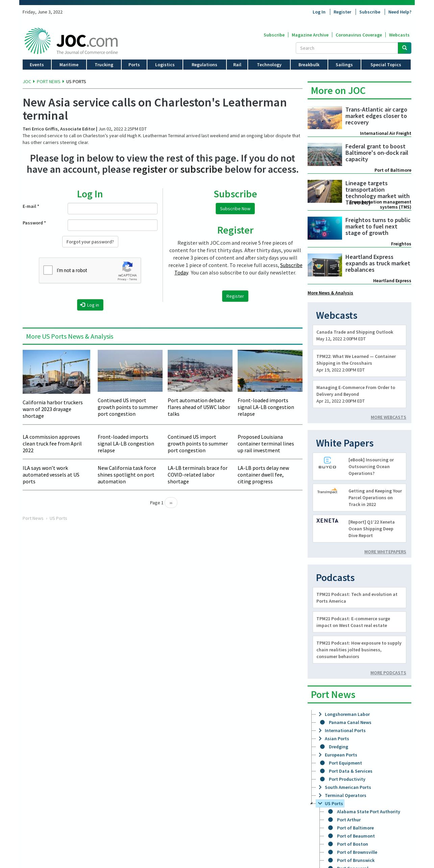Click the XENETA whitepaper logo
The image size is (434, 868).
[327, 521]
